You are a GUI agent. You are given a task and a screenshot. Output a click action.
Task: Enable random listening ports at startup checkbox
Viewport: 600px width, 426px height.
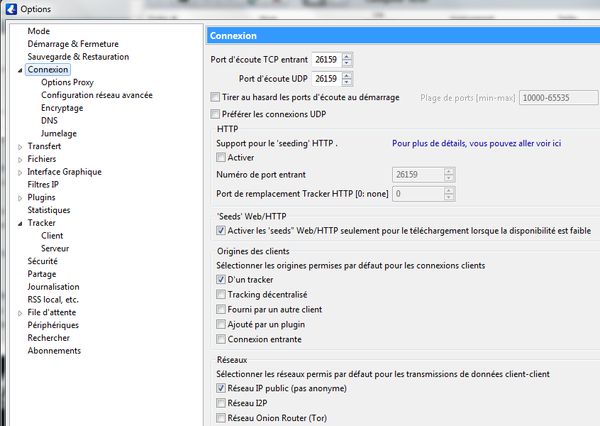click(x=215, y=97)
